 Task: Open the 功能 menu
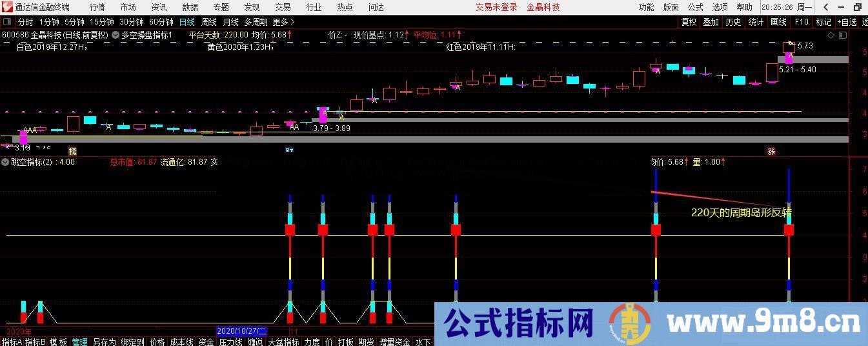point(646,7)
